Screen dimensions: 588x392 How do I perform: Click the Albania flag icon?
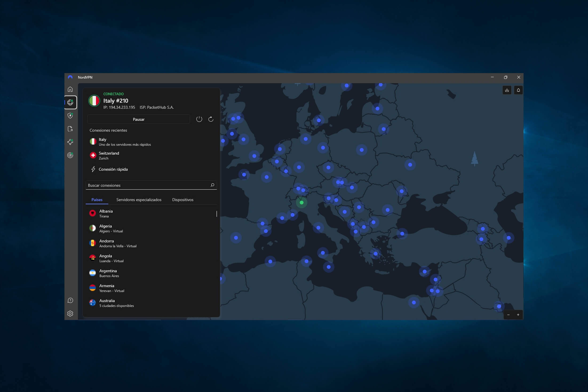pyautogui.click(x=92, y=213)
